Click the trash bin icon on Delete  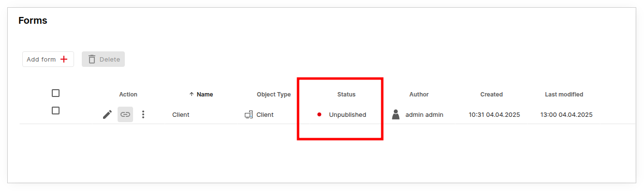92,59
